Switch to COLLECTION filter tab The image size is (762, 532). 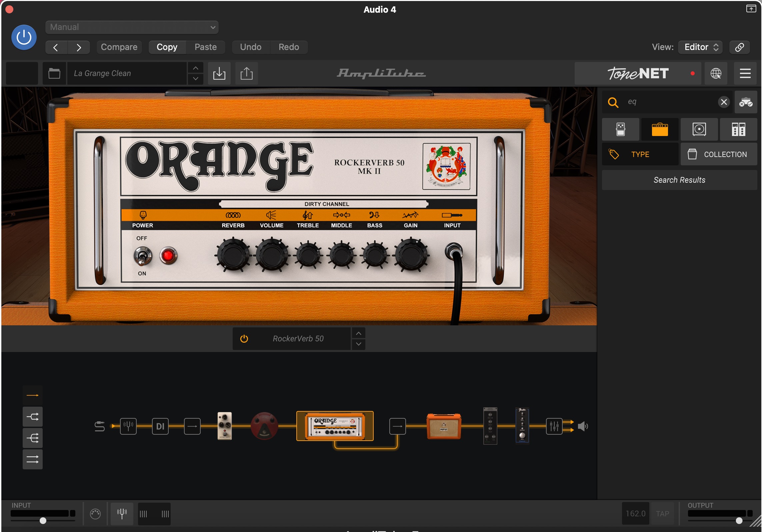pyautogui.click(x=719, y=154)
